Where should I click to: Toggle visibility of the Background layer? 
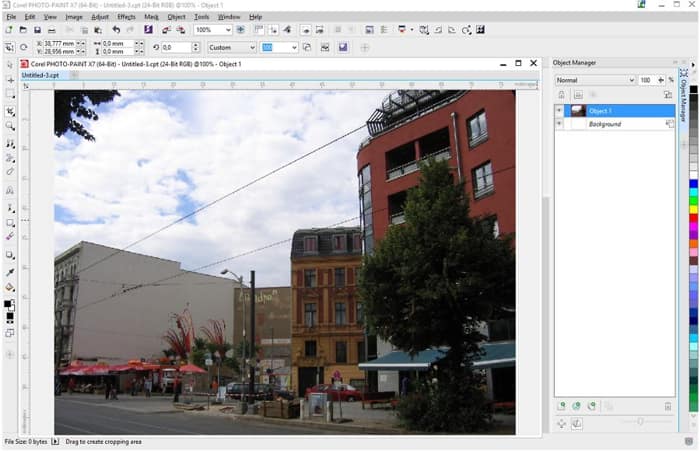(x=559, y=124)
